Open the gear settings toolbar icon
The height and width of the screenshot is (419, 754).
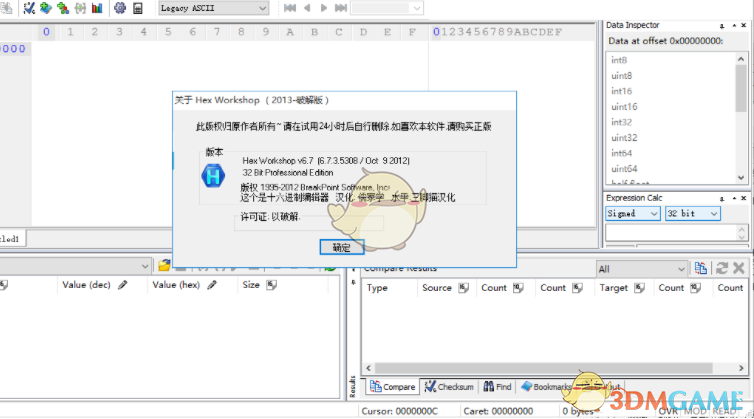click(120, 8)
